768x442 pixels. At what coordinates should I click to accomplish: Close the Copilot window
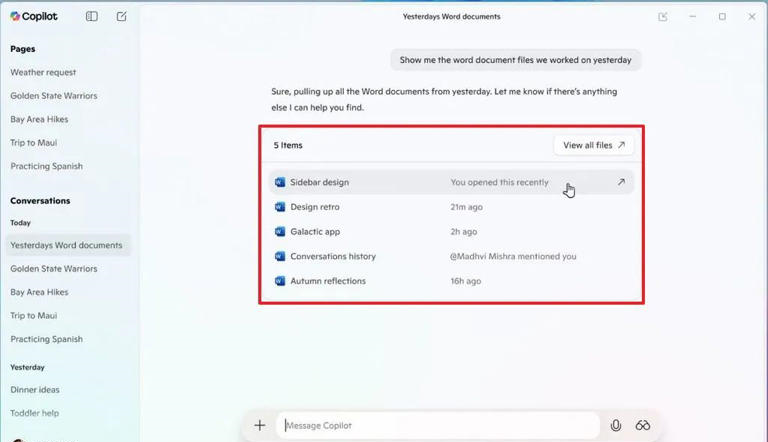click(752, 17)
